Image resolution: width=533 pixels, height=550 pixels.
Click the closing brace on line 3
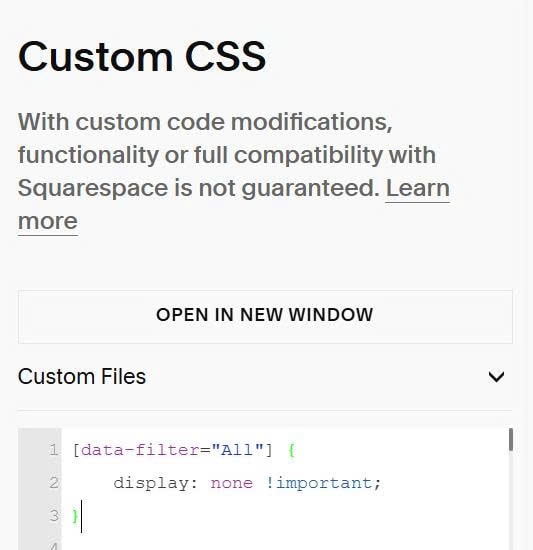[x=75, y=516]
